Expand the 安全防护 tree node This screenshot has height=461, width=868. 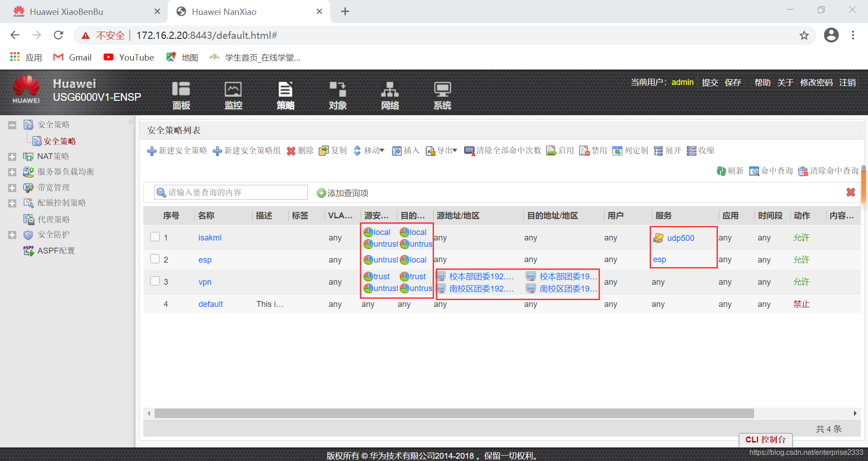12,235
